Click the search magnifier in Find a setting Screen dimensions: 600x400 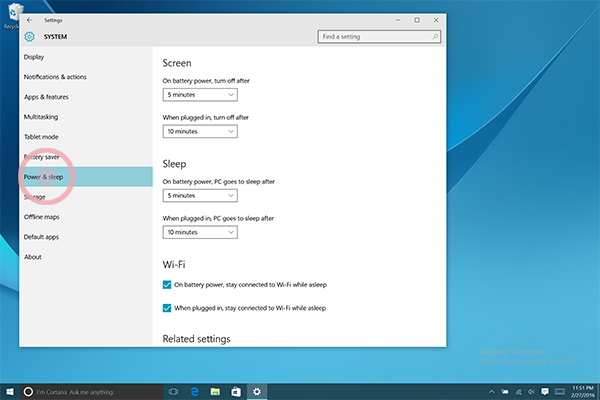click(435, 37)
